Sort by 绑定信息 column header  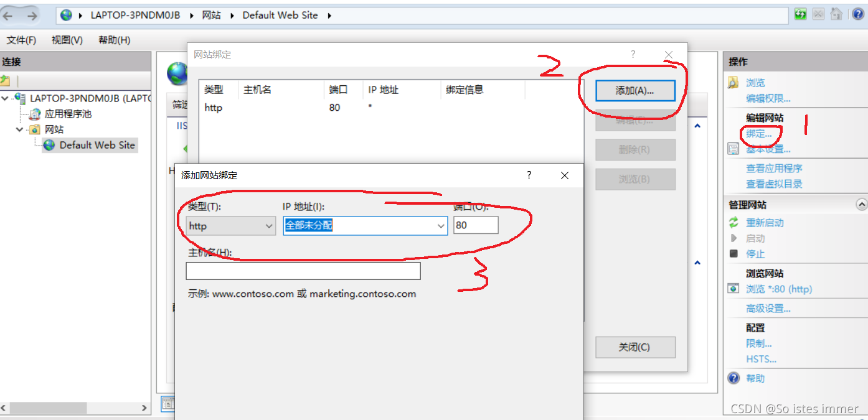[483, 90]
